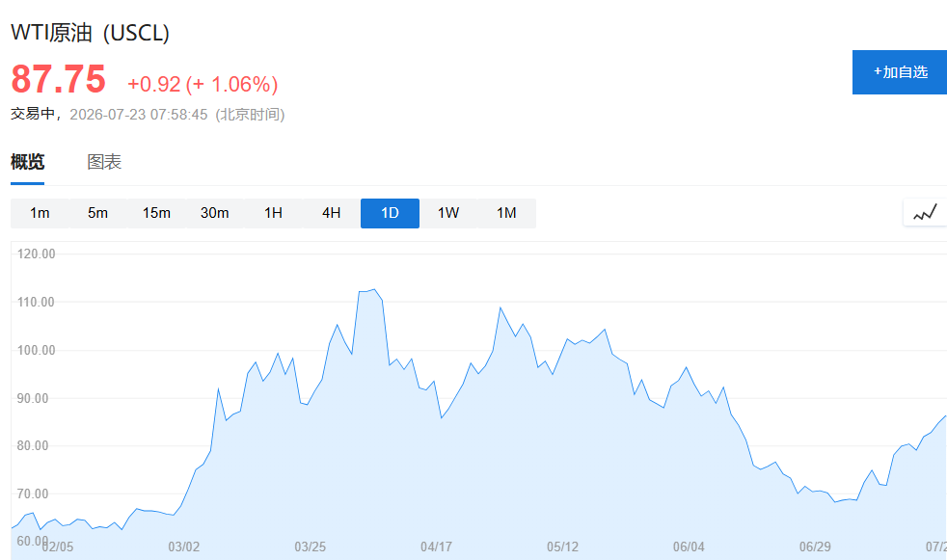
Task: Choose the 30m chart interval
Action: pos(214,213)
